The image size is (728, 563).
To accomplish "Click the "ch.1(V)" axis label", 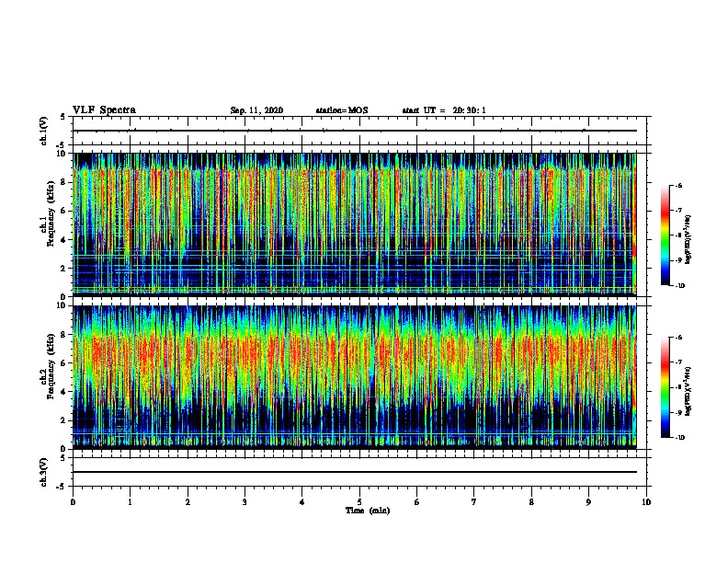I will point(44,131).
